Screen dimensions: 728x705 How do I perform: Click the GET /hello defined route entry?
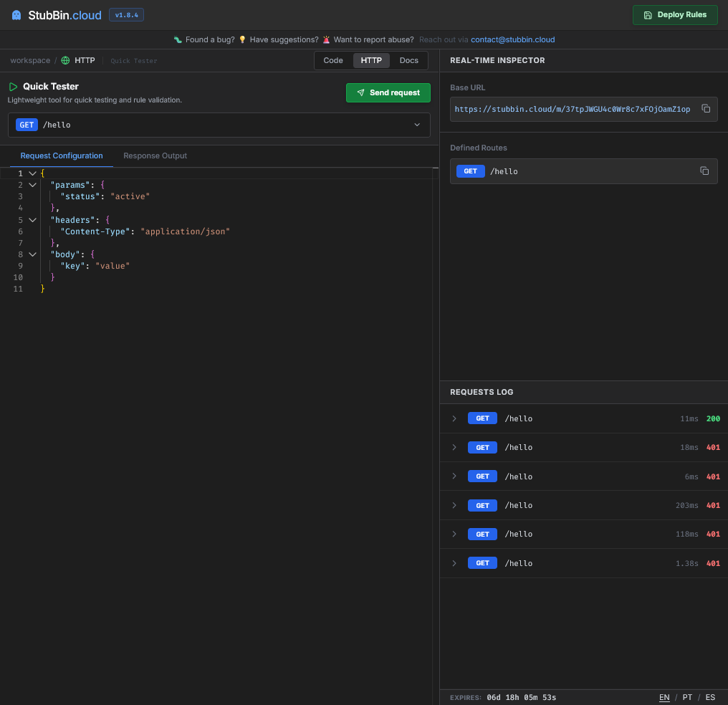[x=583, y=171]
